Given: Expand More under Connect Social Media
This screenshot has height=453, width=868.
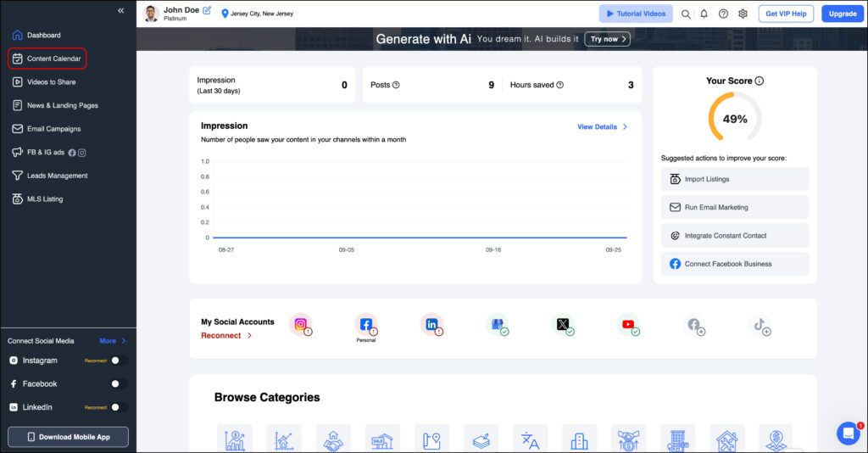Looking at the screenshot, I should pyautogui.click(x=112, y=341).
